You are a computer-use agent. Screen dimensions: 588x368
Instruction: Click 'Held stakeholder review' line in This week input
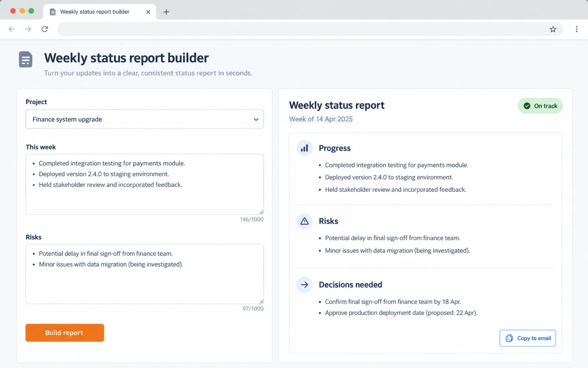(x=111, y=185)
